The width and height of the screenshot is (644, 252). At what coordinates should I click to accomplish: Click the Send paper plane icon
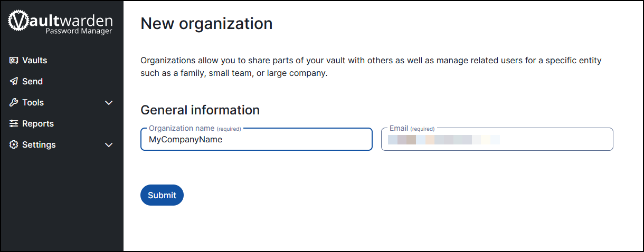pos(14,82)
